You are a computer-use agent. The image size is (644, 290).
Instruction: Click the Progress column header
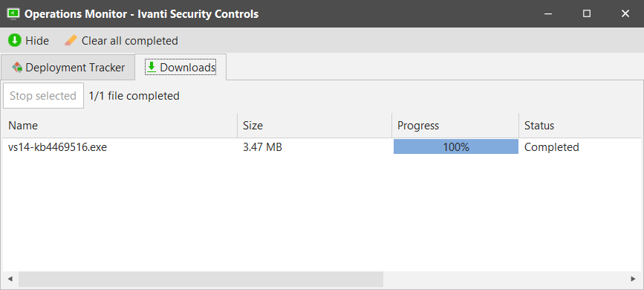click(x=455, y=126)
